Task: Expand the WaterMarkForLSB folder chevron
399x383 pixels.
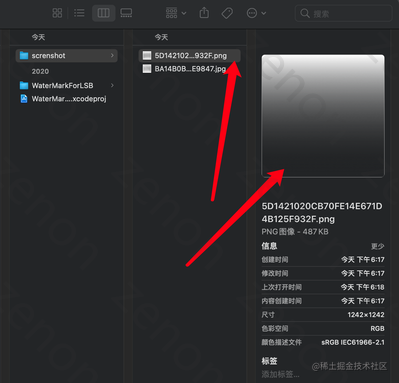Action: click(112, 85)
